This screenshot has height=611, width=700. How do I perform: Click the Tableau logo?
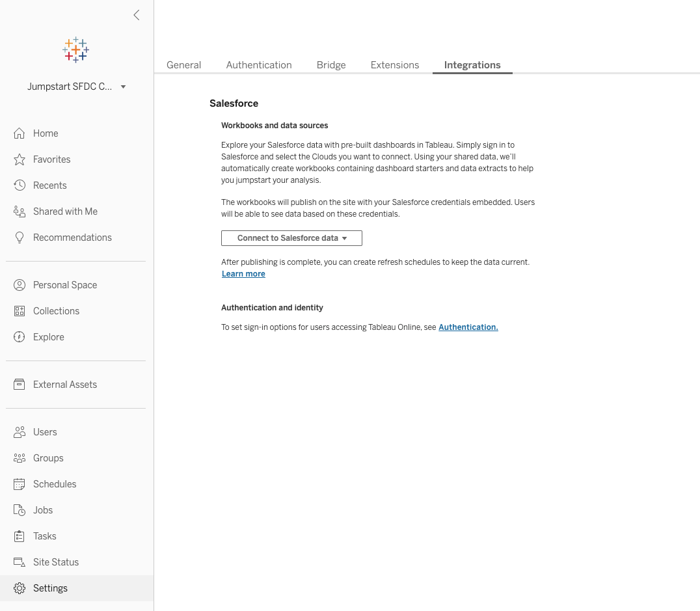(x=75, y=49)
